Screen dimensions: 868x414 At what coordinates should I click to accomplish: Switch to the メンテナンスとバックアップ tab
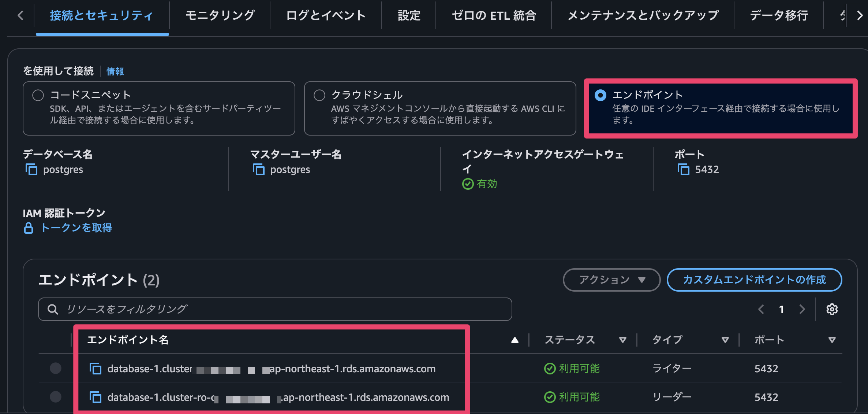642,15
